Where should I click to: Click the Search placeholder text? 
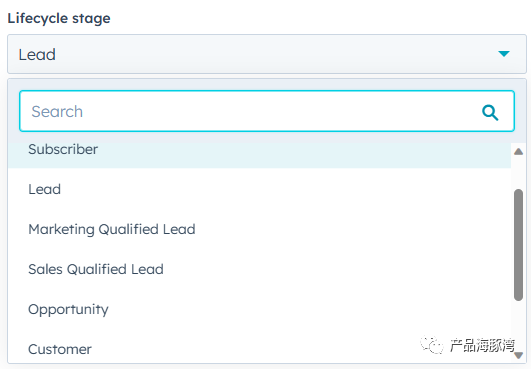click(57, 111)
